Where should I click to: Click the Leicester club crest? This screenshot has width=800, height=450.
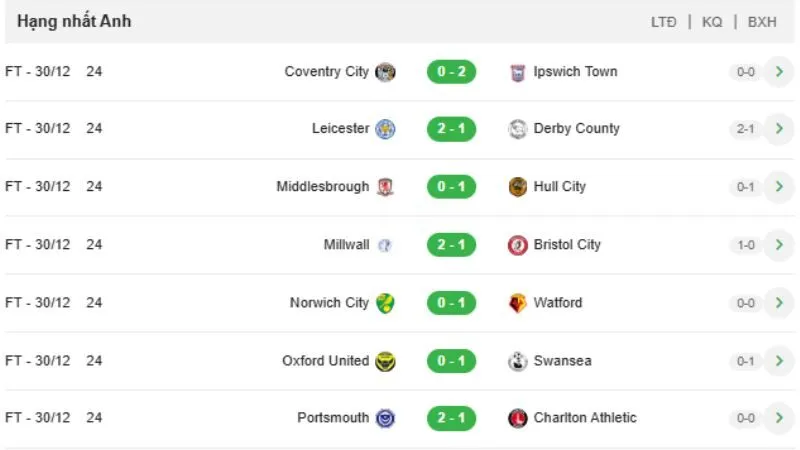tap(385, 129)
